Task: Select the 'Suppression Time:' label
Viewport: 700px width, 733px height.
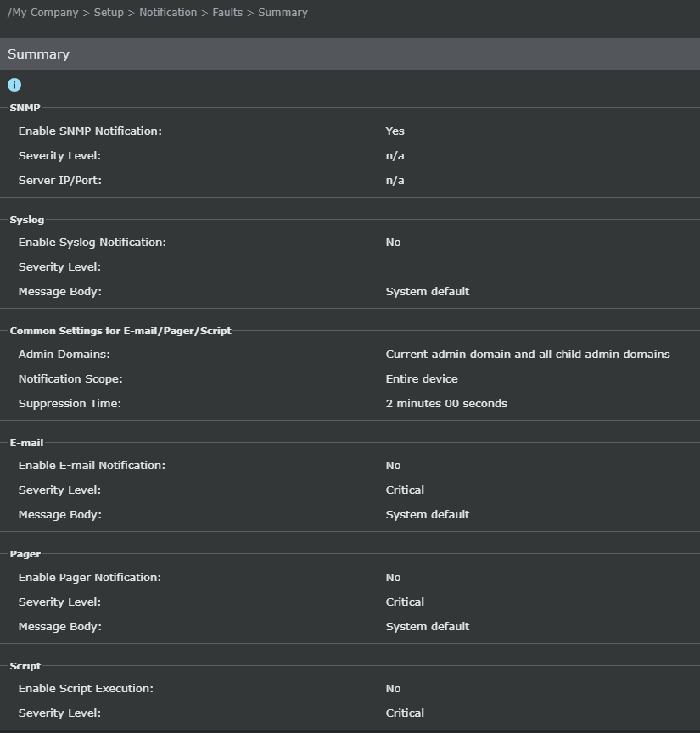Action: pyautogui.click(x=70, y=404)
